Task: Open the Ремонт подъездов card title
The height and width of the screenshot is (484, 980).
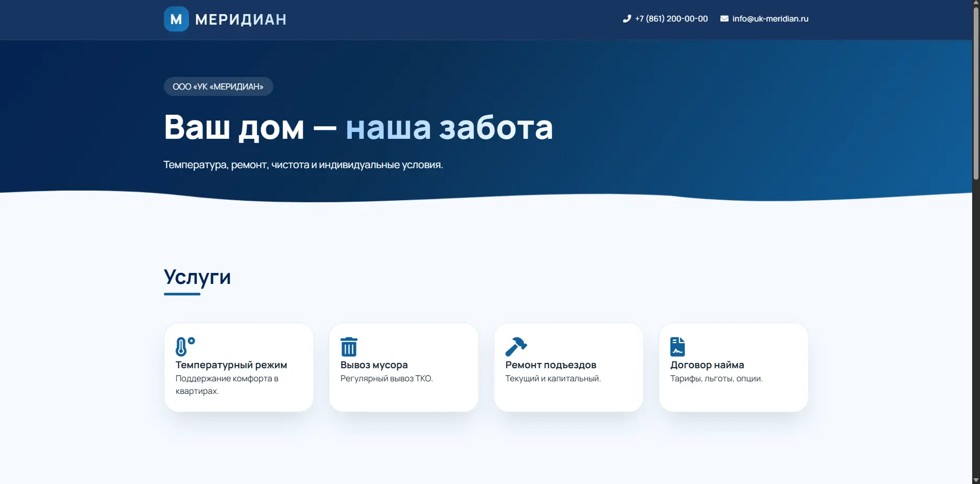Action: point(551,365)
